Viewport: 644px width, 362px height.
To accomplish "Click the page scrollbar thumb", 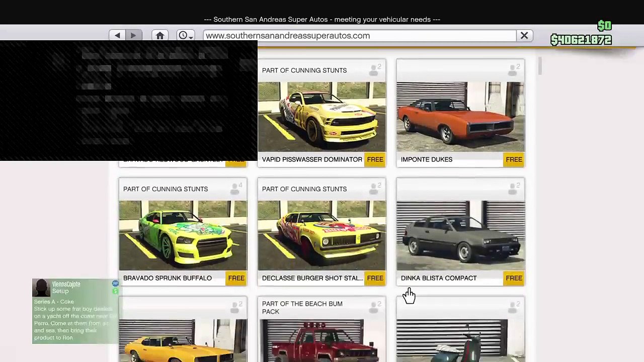I will click(540, 66).
